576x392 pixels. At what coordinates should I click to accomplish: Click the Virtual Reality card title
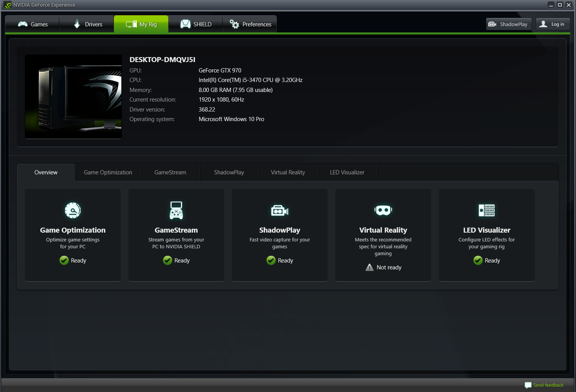[383, 230]
